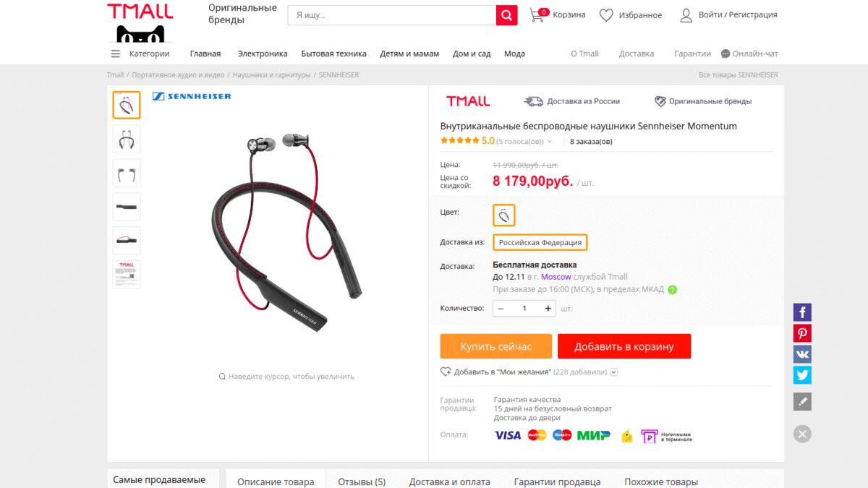The image size is (868, 488).
Task: Select the Российская Федерация shipping option
Action: tap(540, 242)
